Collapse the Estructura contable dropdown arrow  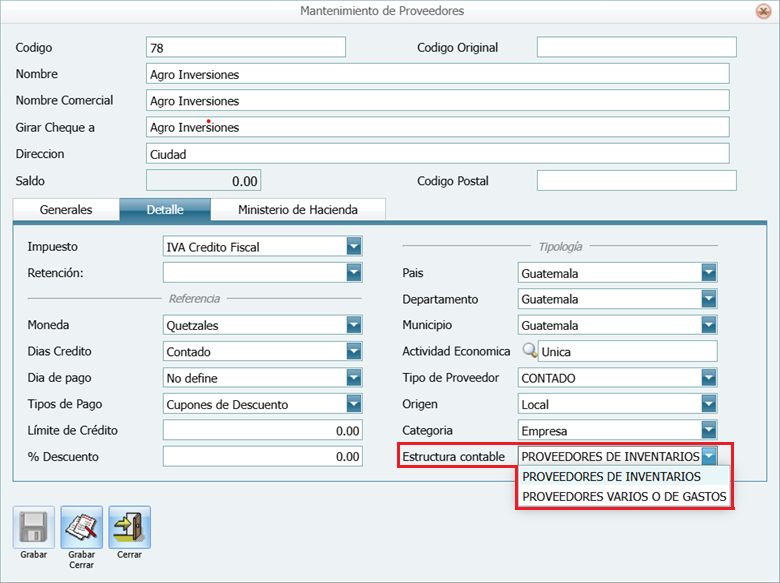click(709, 456)
